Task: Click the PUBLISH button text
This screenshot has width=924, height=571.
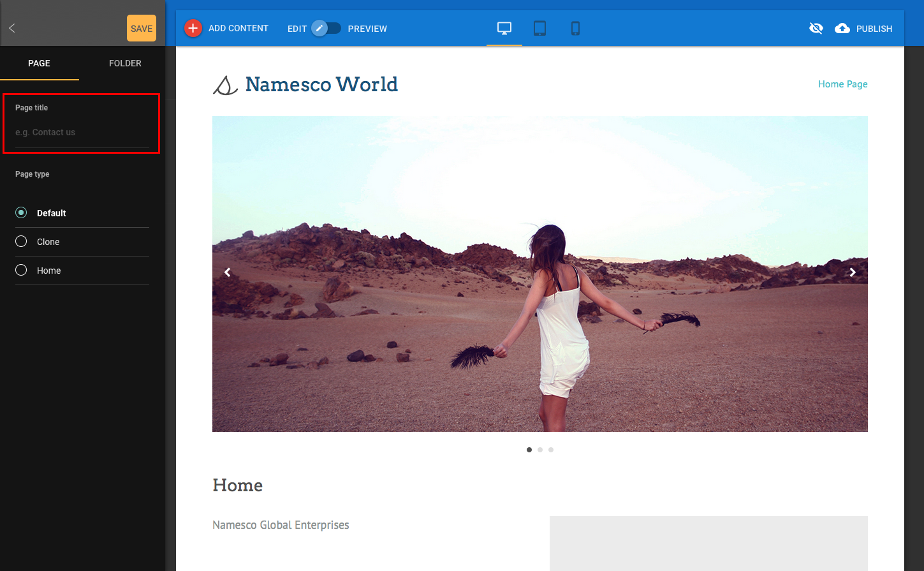Action: click(x=874, y=29)
